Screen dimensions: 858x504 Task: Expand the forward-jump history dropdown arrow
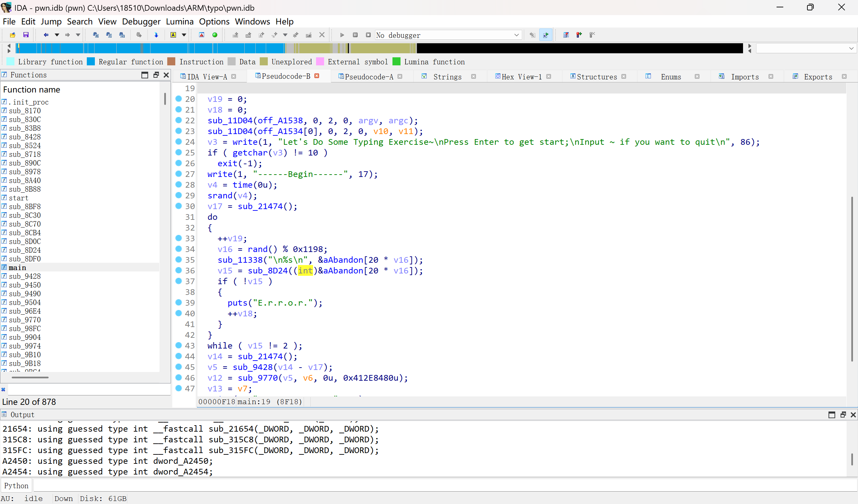click(78, 35)
